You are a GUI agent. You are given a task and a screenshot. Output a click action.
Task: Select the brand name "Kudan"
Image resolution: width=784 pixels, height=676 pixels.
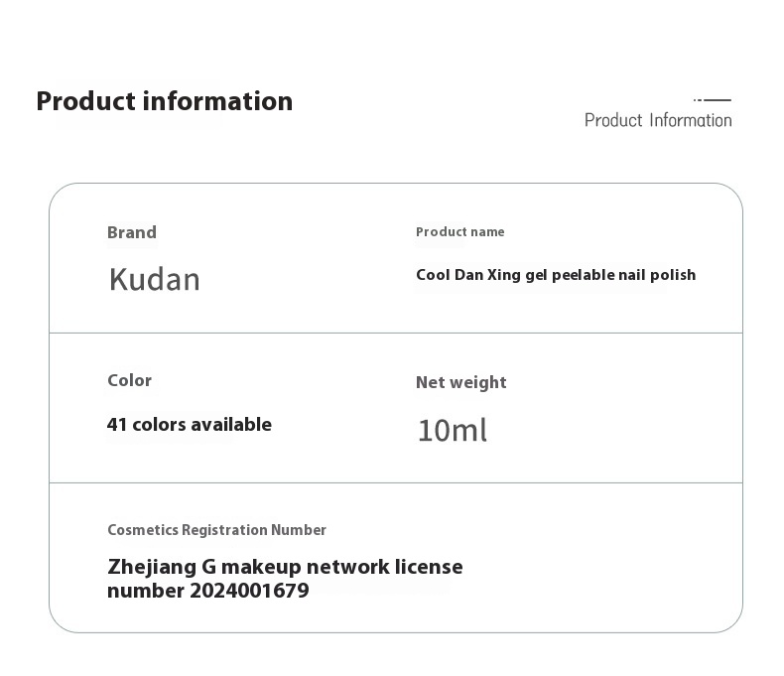(155, 279)
